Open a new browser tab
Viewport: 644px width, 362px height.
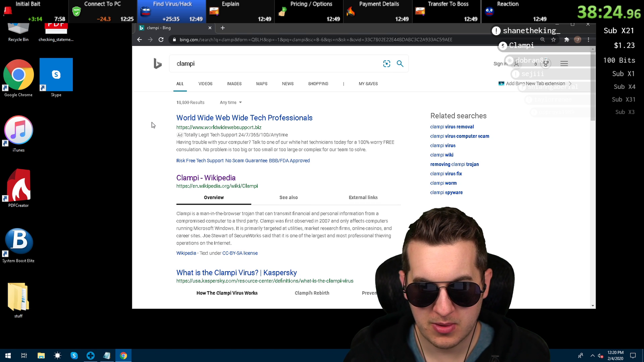coord(223,28)
